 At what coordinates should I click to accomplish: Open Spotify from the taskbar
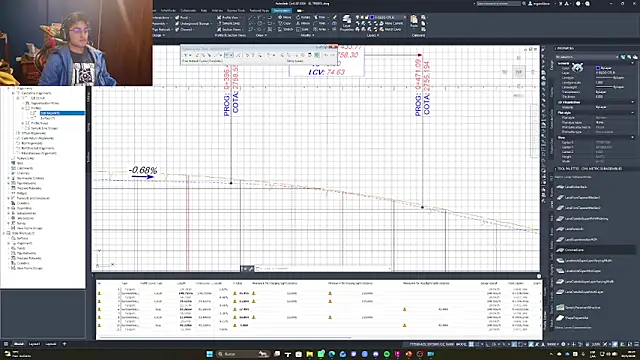click(x=387, y=354)
